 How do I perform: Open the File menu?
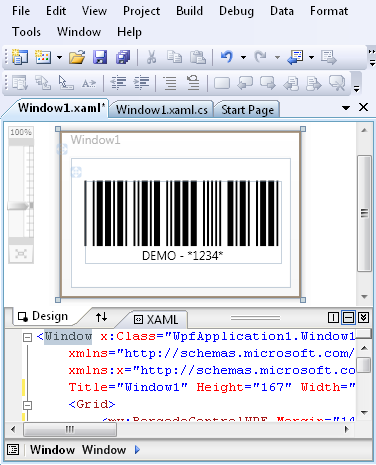tap(21, 11)
